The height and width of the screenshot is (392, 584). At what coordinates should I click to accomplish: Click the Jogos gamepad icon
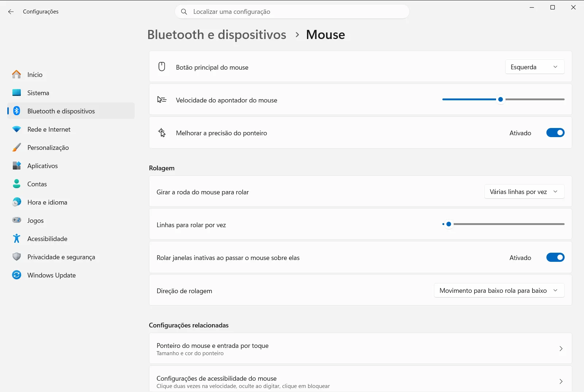pyautogui.click(x=16, y=220)
